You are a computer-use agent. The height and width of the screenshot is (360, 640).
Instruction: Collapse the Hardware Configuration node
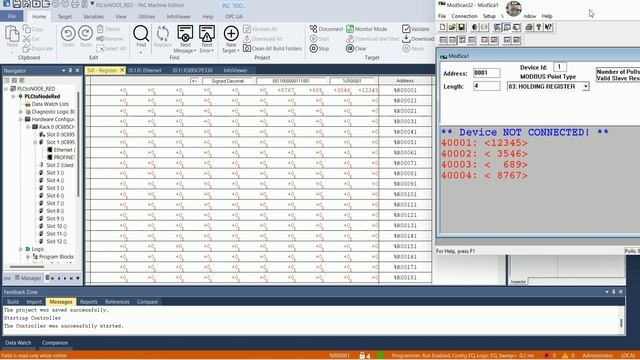[x=21, y=119]
